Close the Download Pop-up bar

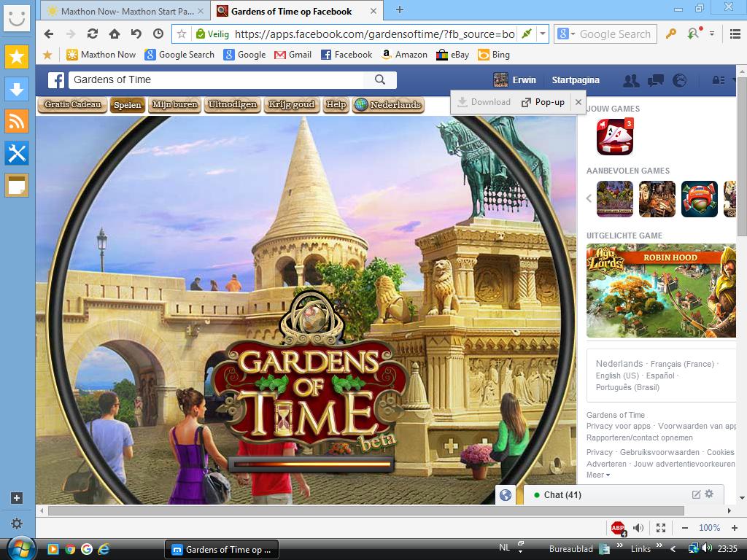[x=578, y=102]
